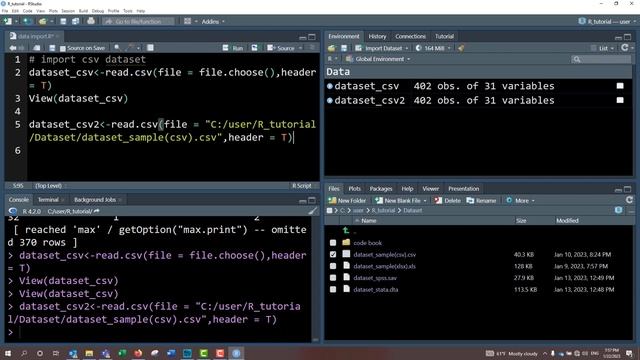Image resolution: width=640 pixels, height=360 pixels.
Task: Click the New File icon in main toolbar
Action: pyautogui.click(x=7, y=21)
